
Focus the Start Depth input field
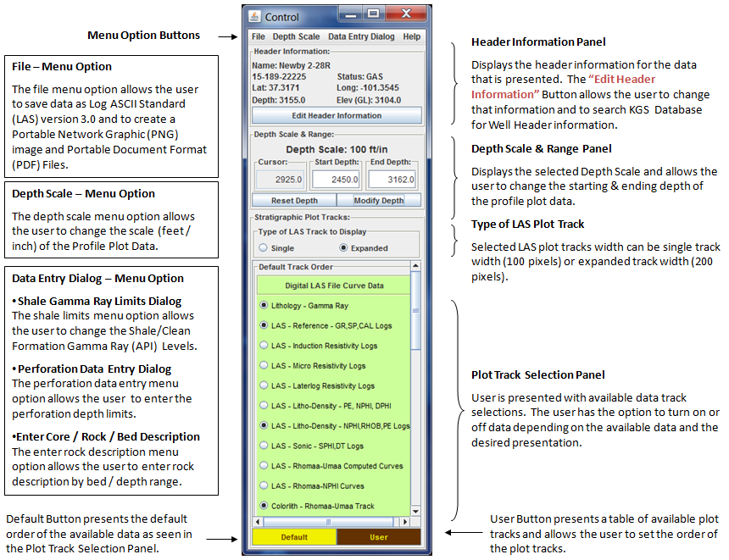(337, 180)
